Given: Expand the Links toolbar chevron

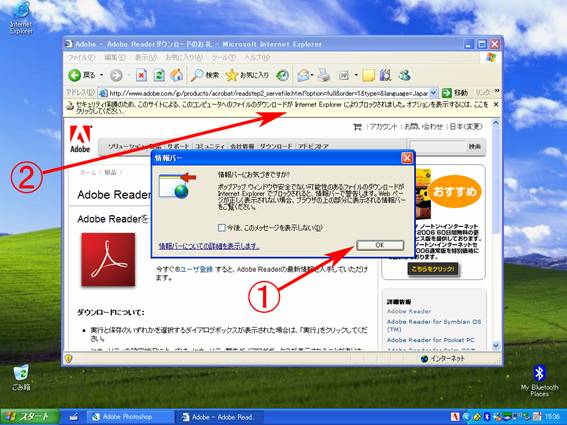Looking at the screenshot, I should [497, 91].
